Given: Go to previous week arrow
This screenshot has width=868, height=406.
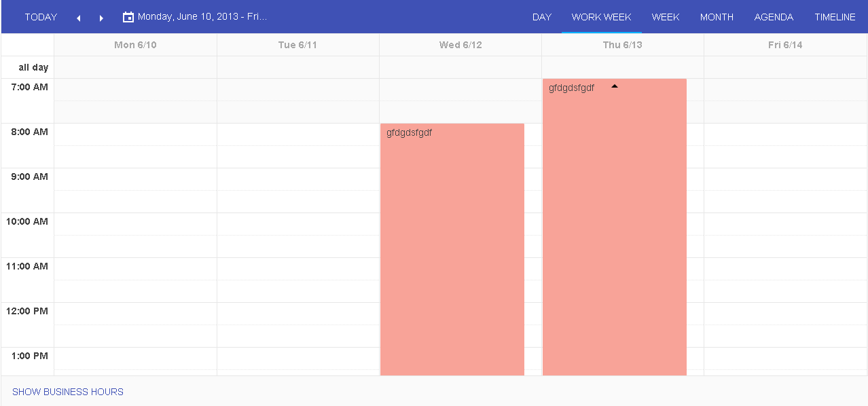Looking at the screenshot, I should click(79, 18).
